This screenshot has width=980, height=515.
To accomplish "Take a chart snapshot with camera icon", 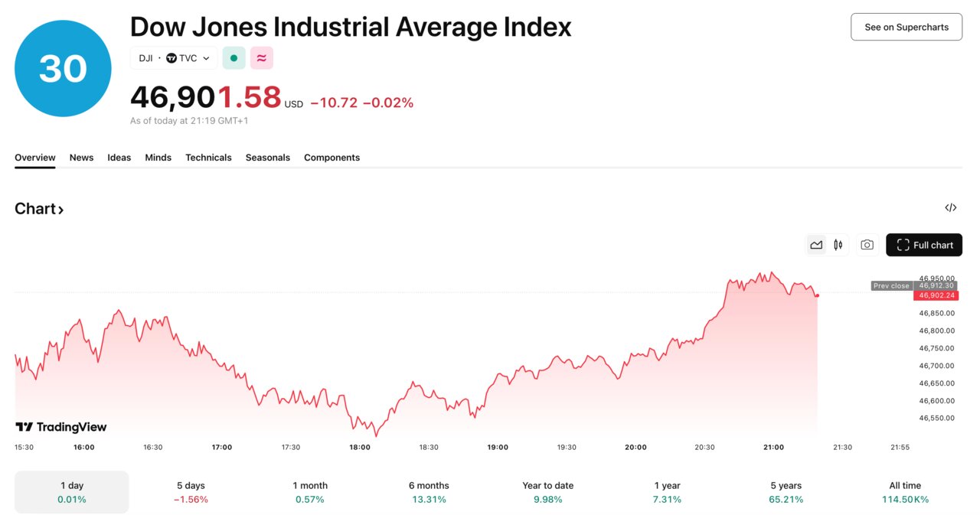I will click(x=867, y=244).
